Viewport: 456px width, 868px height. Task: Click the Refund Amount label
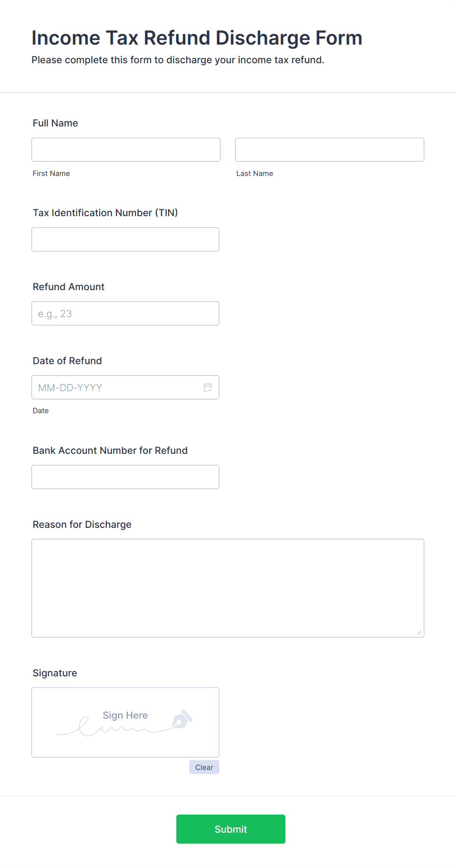[69, 287]
